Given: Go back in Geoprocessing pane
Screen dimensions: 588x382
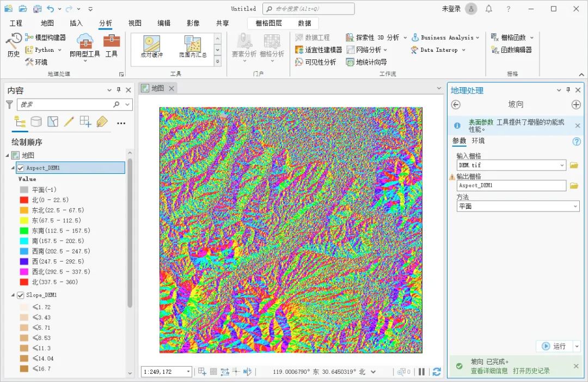Looking at the screenshot, I should pos(456,105).
